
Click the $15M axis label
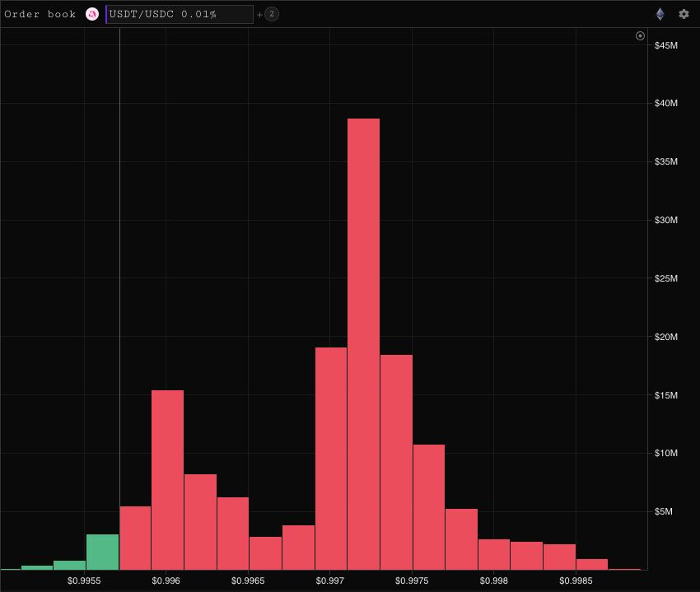665,395
